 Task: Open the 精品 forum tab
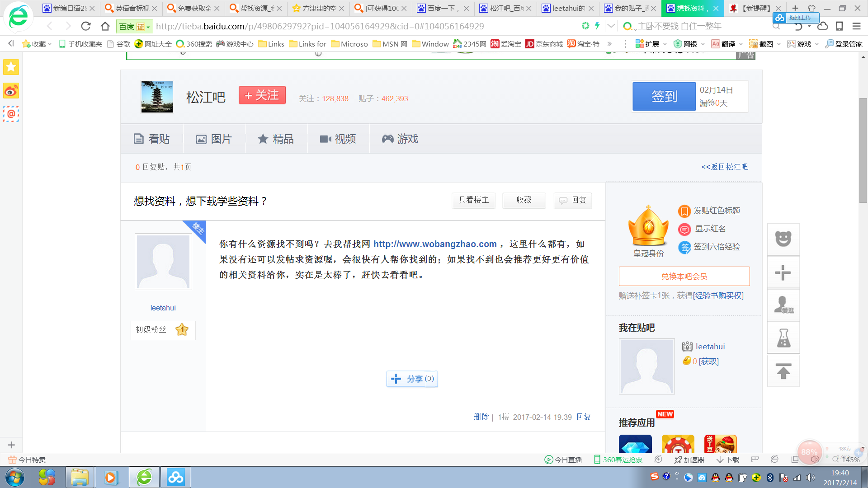point(276,139)
